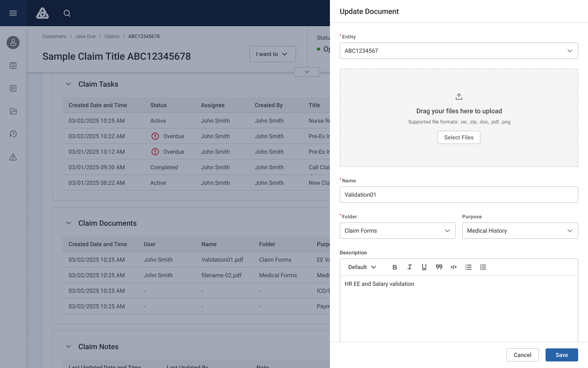Open the warning triangle sidebar icon
This screenshot has height=368, width=588.
[x=13, y=157]
